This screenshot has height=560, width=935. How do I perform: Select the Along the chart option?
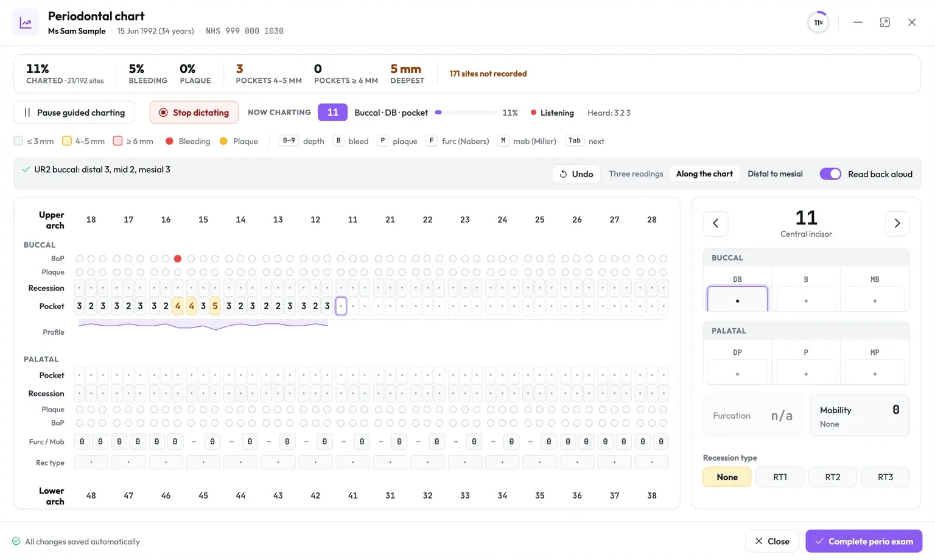click(x=704, y=174)
